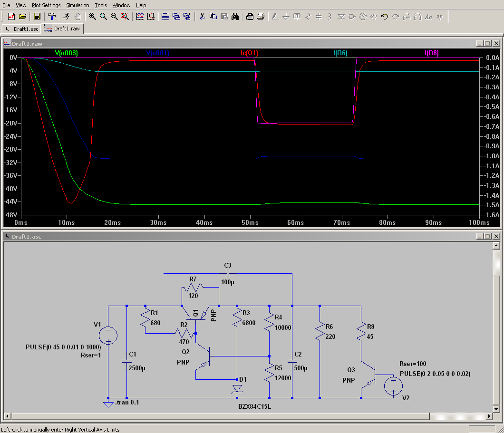Click the BZX84C15L diode label
This screenshot has height=433, width=504.
(x=254, y=407)
